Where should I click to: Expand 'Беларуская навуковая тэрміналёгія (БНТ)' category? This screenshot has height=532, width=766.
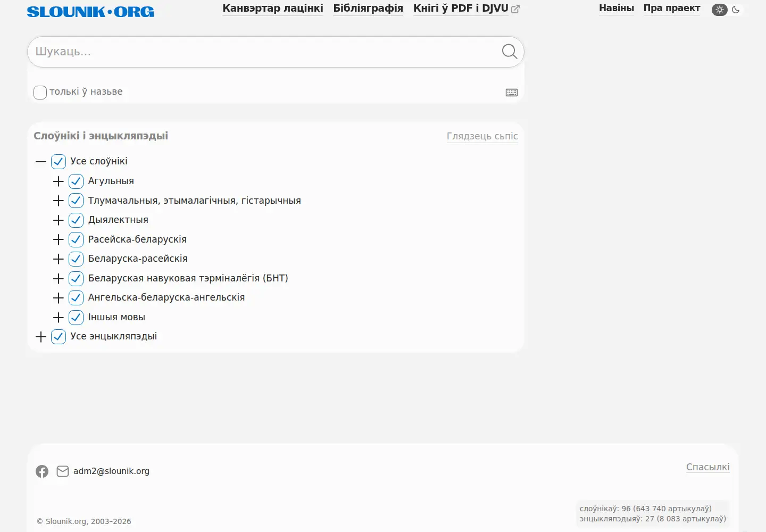click(x=59, y=278)
